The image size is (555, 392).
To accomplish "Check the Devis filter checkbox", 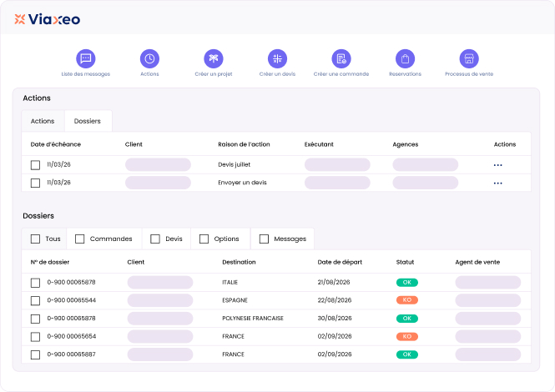I will pos(155,239).
